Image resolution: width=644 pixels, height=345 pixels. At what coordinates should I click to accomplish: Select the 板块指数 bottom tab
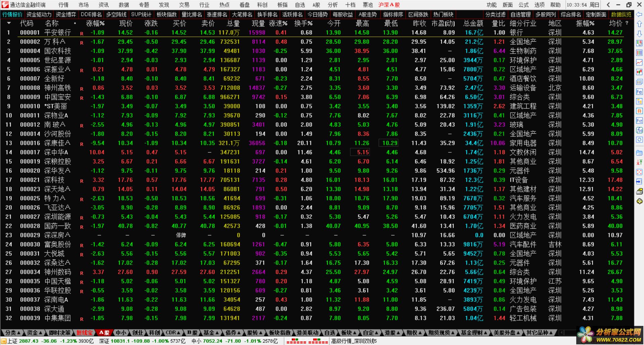click(x=280, y=333)
